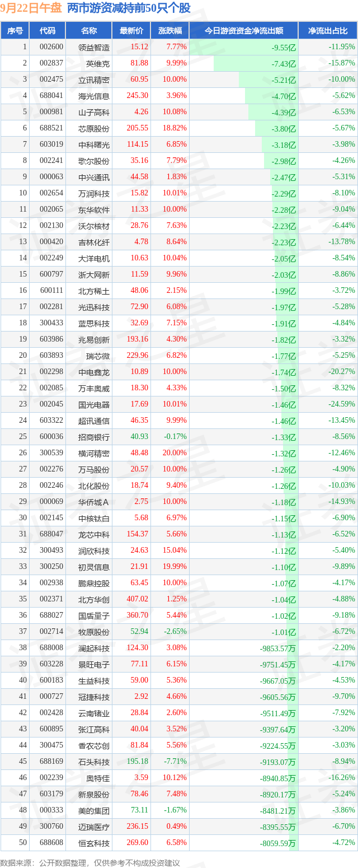Click the price 245.30 for 海光信息
The height and width of the screenshot is (868, 358).
(137, 96)
